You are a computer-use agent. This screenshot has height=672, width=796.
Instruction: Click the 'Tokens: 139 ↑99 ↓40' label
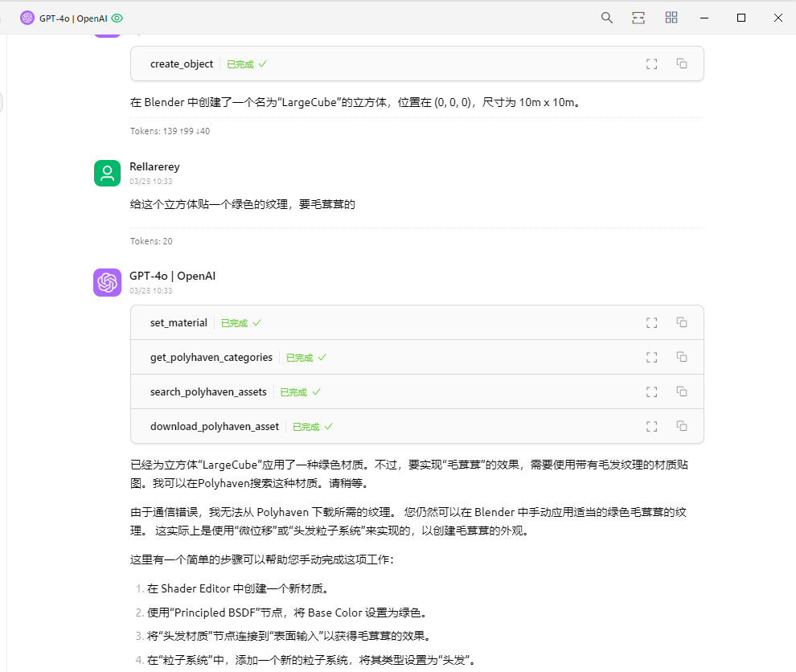coord(170,131)
